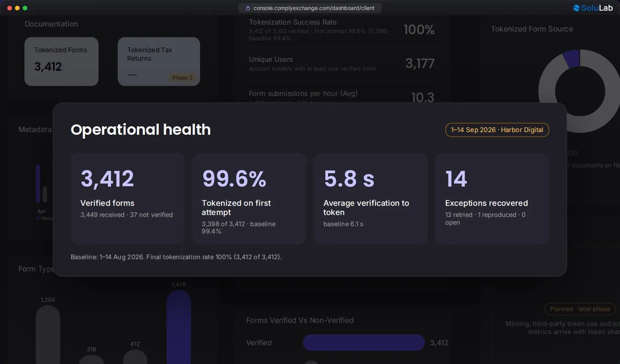
Task: Click the Phase 2 badge
Action: (182, 77)
